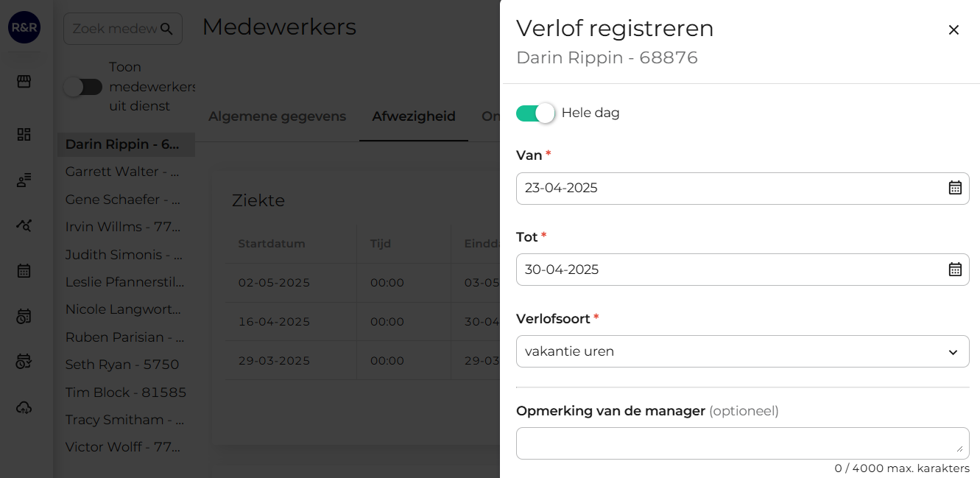Image resolution: width=980 pixels, height=478 pixels.
Task: Open the employees icon in the sidebar
Action: 24,179
